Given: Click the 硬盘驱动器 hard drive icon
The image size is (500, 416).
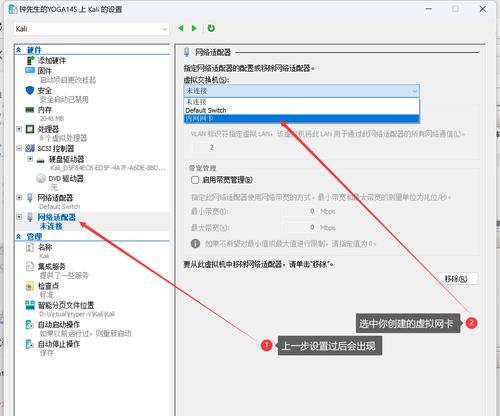Looking at the screenshot, I should pos(41,160).
